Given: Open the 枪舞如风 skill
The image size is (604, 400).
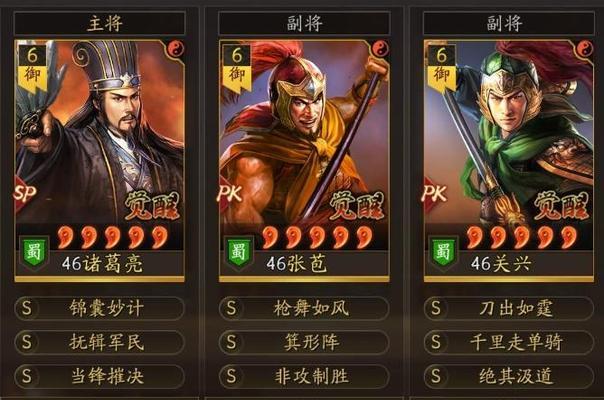Looking at the screenshot, I should [x=304, y=308].
